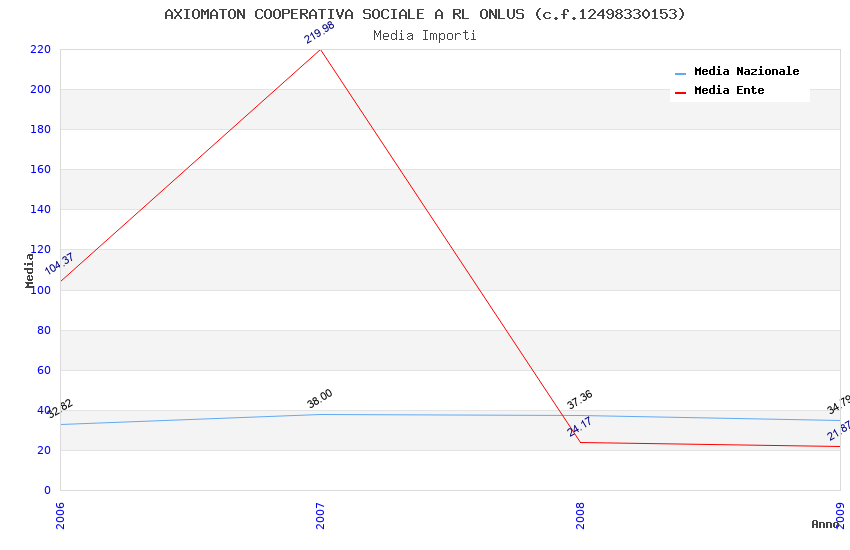Select the 180 y-axis tick label

click(x=41, y=130)
